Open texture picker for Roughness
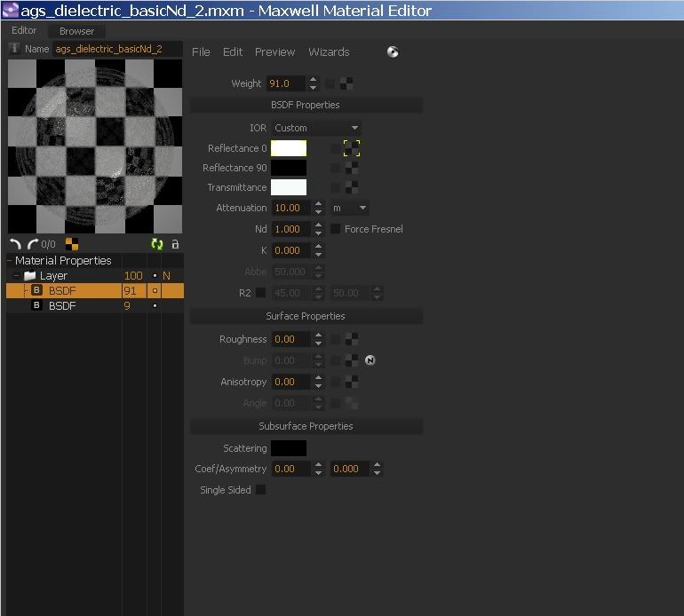 point(352,339)
